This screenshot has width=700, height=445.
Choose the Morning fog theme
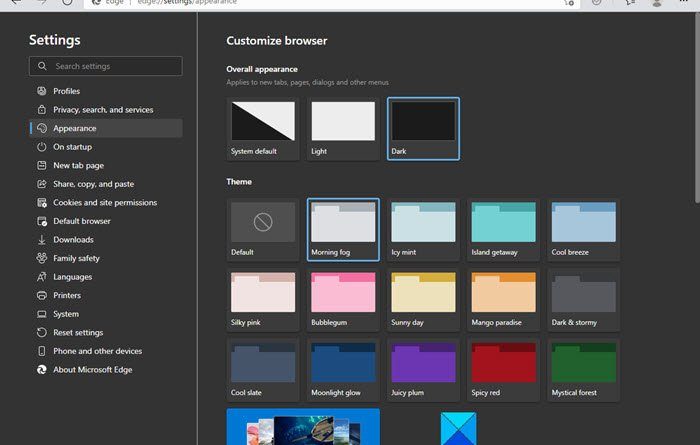[343, 230]
